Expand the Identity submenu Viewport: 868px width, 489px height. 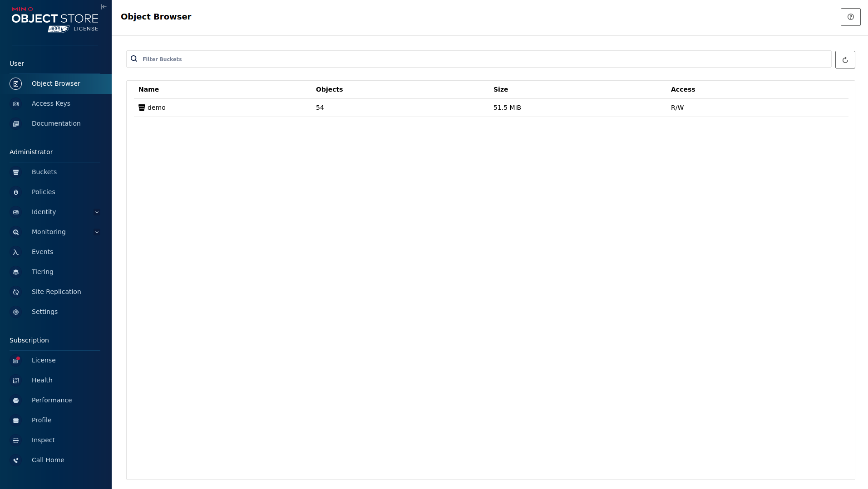(97, 212)
